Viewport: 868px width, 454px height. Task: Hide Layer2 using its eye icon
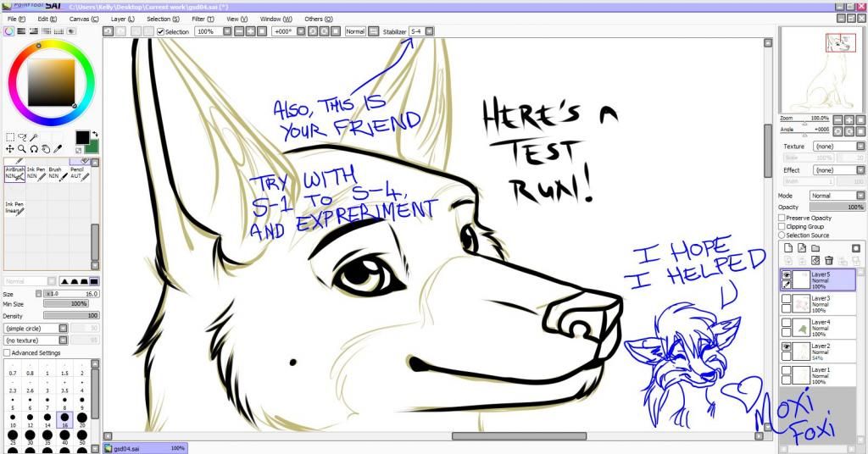click(x=786, y=347)
